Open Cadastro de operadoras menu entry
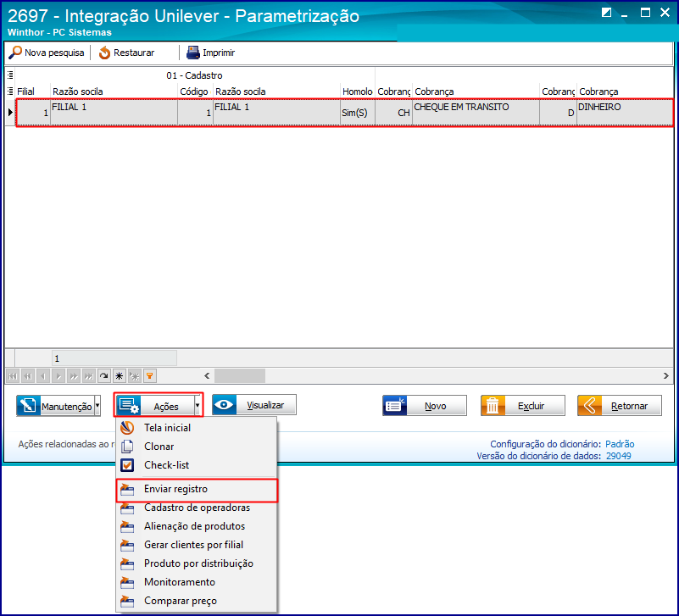 tap(197, 508)
